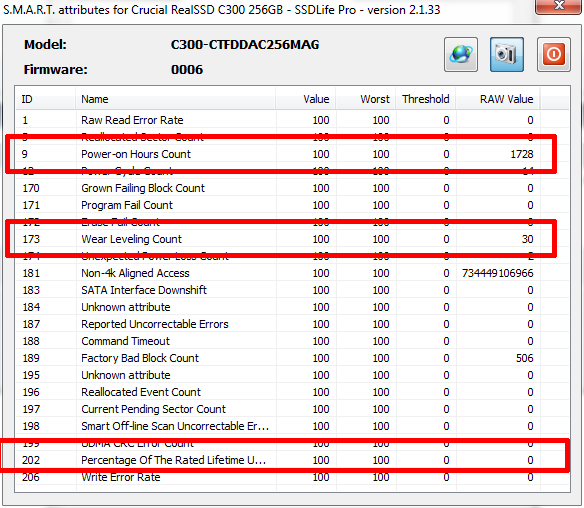This screenshot has width=584, height=508.
Task: Click the globe web icon button
Action: (x=461, y=54)
